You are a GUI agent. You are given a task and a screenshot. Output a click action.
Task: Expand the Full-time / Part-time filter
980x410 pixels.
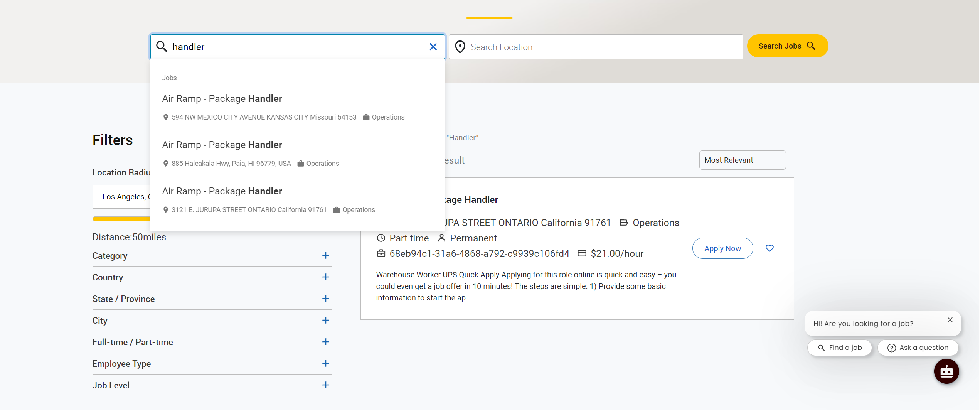pyautogui.click(x=212, y=342)
